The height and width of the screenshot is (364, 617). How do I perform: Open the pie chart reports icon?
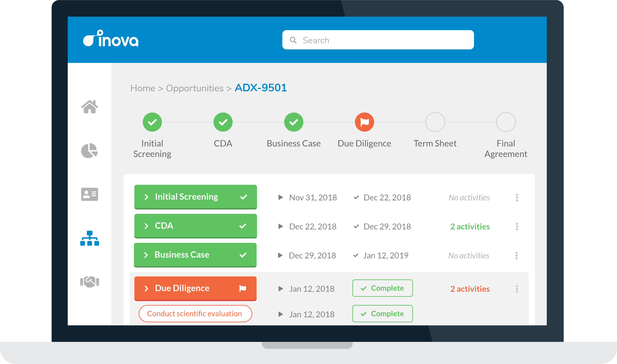90,150
